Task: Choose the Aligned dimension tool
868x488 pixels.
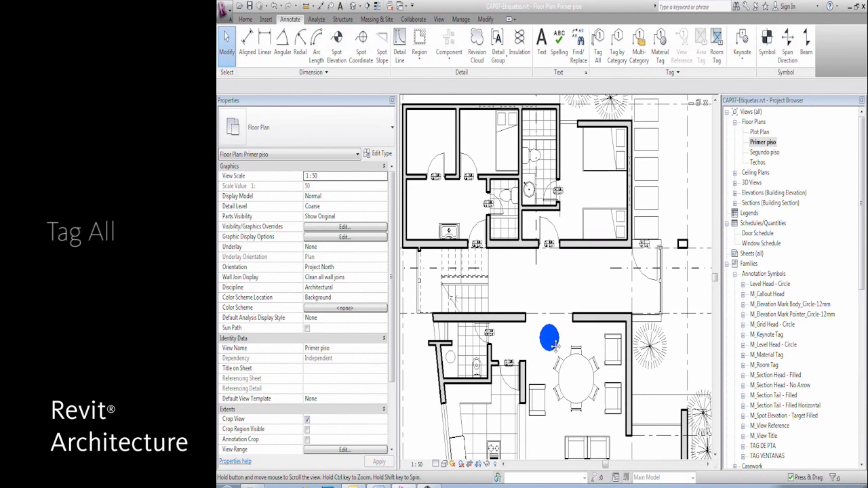Action: point(247,45)
